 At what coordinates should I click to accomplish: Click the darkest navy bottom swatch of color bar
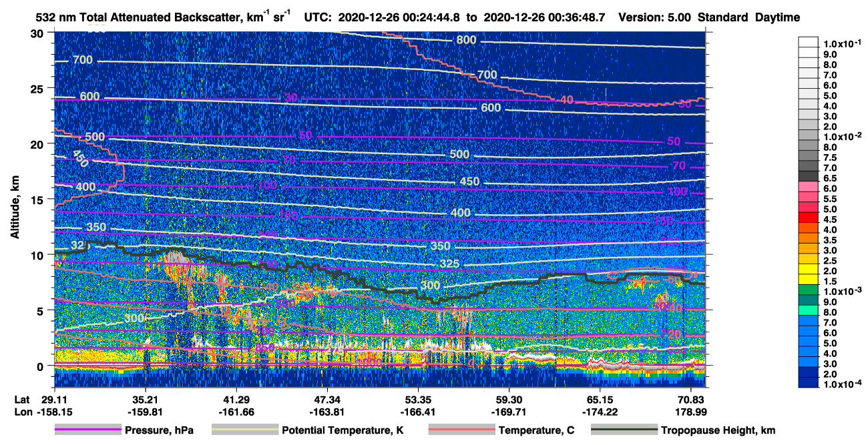(808, 383)
